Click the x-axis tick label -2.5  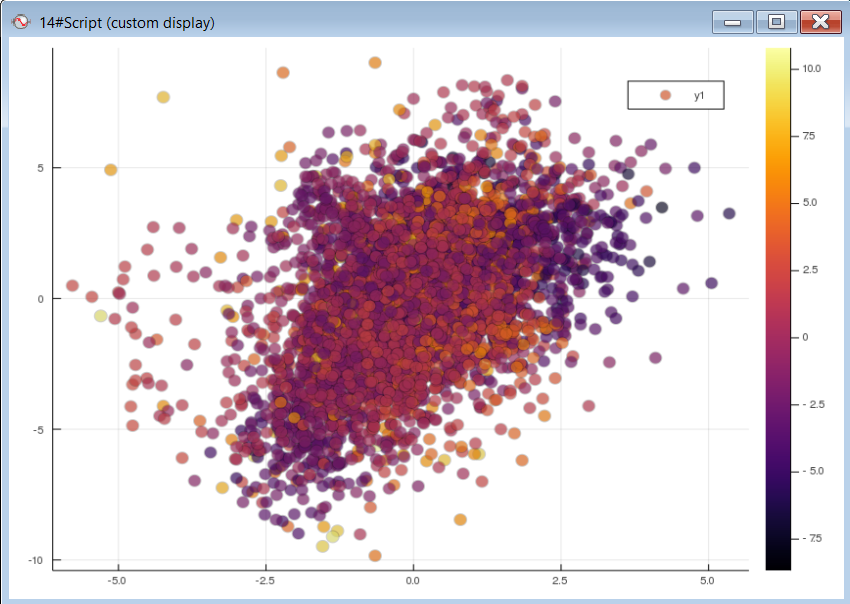pos(265,580)
